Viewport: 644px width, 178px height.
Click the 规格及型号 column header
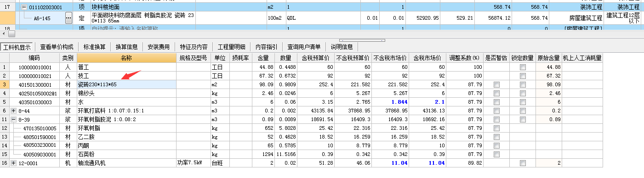[193, 58]
